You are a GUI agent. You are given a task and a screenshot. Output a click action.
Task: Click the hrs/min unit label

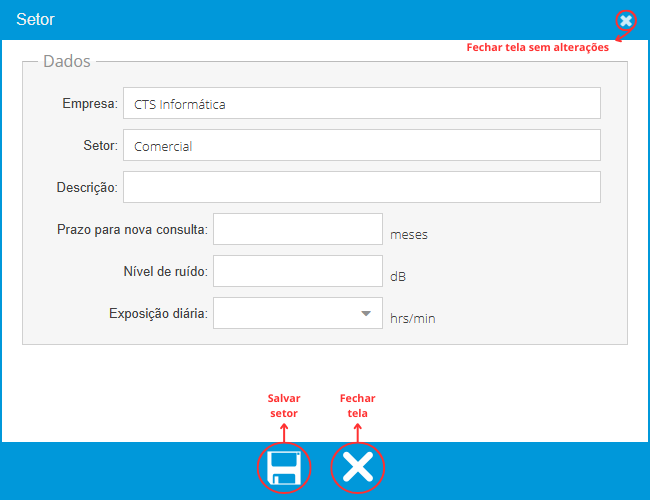point(412,319)
